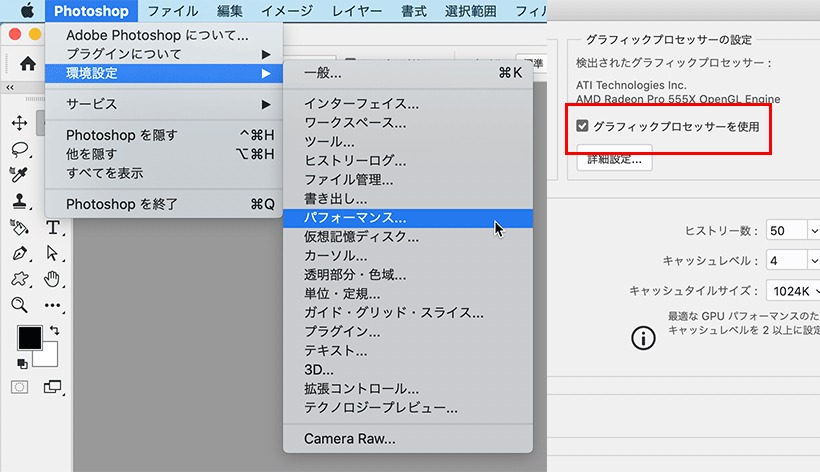The height and width of the screenshot is (472, 820).
Task: Open the ファイル menu
Action: [173, 11]
